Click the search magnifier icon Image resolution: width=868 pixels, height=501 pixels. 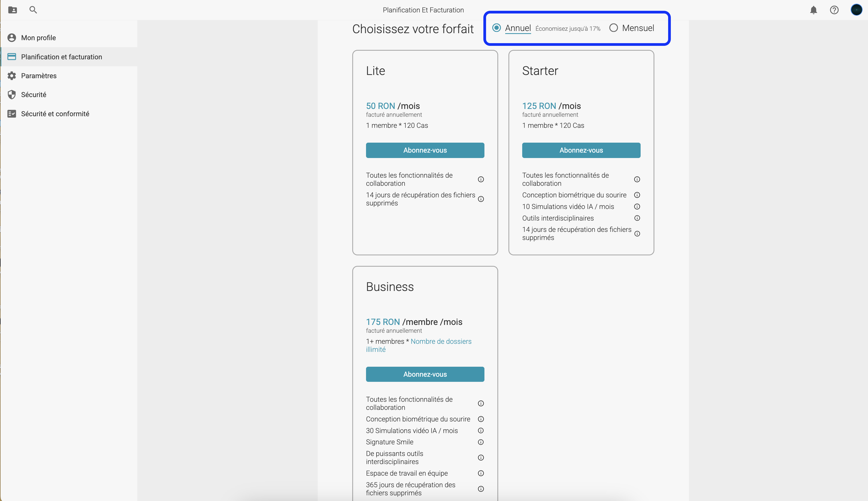[x=33, y=10]
